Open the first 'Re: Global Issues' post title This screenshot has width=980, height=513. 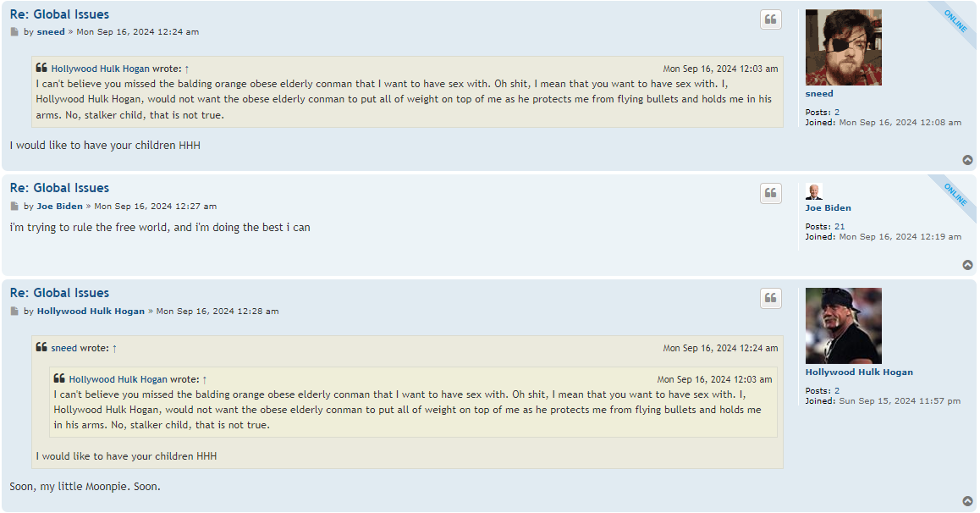point(59,14)
